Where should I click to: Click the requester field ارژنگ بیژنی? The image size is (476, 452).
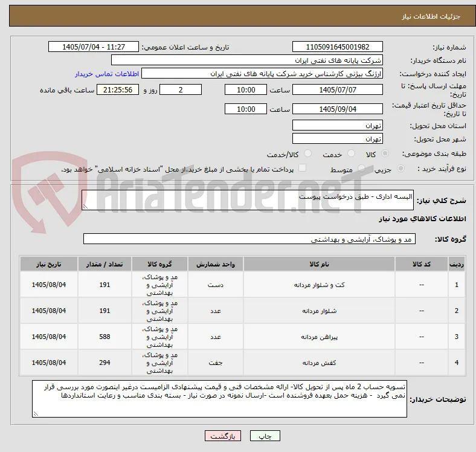pyautogui.click(x=262, y=74)
